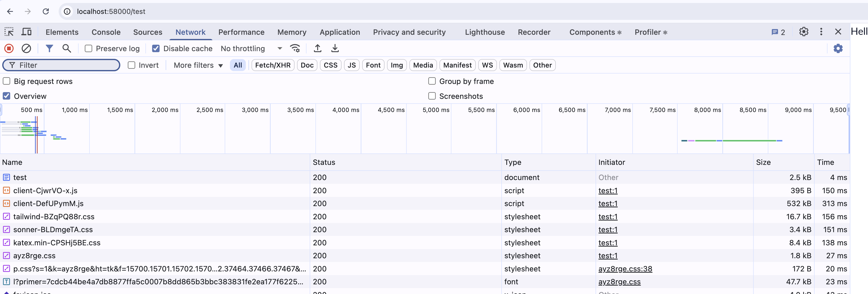
Task: Click the Filter text input
Action: (x=61, y=65)
